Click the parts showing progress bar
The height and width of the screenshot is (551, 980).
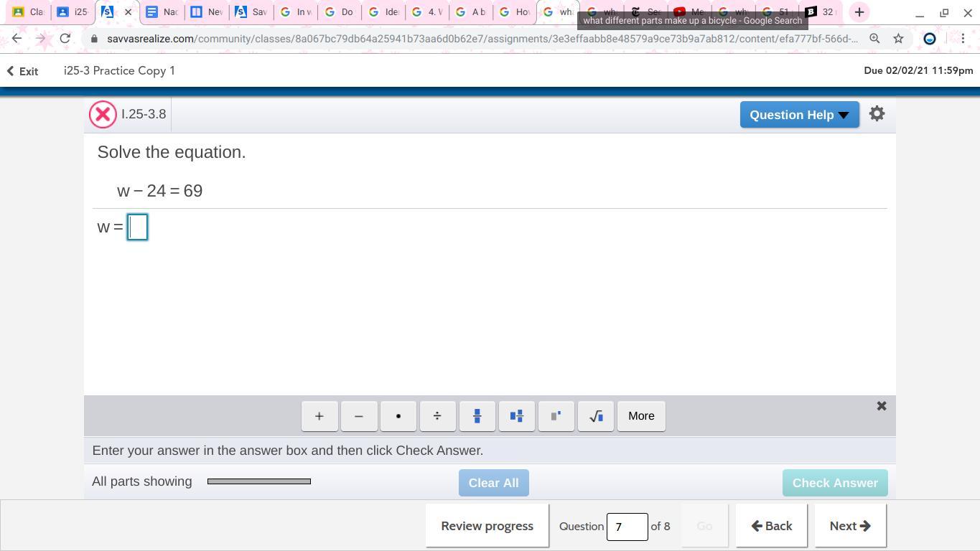pos(259,481)
